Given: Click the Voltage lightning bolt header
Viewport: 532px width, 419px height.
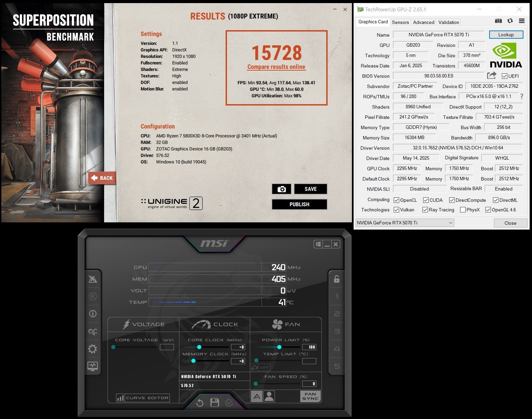Looking at the screenshot, I should pos(126,324).
